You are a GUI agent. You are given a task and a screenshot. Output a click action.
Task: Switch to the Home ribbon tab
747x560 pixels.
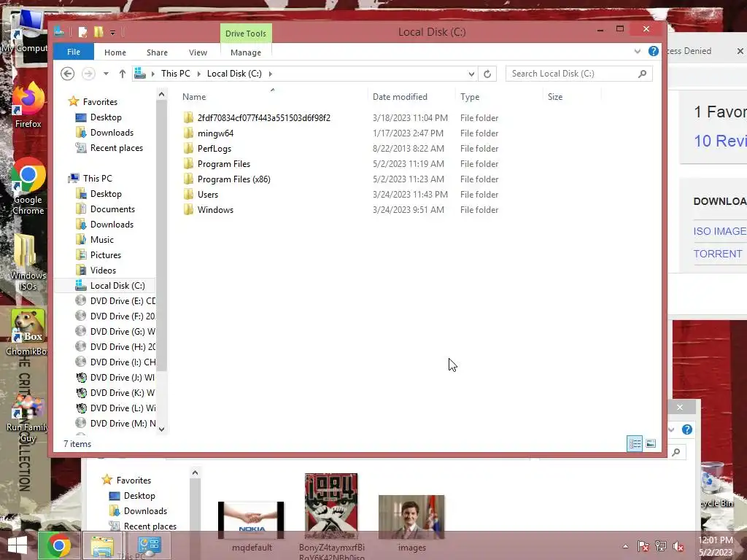(x=115, y=52)
